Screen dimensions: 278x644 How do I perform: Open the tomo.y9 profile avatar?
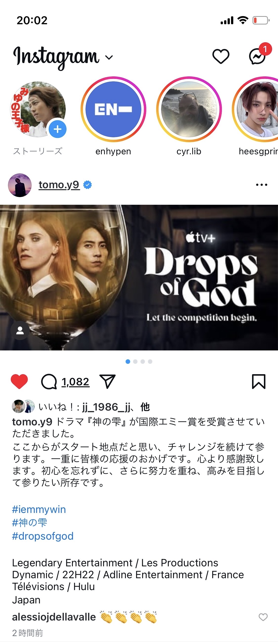tap(20, 185)
